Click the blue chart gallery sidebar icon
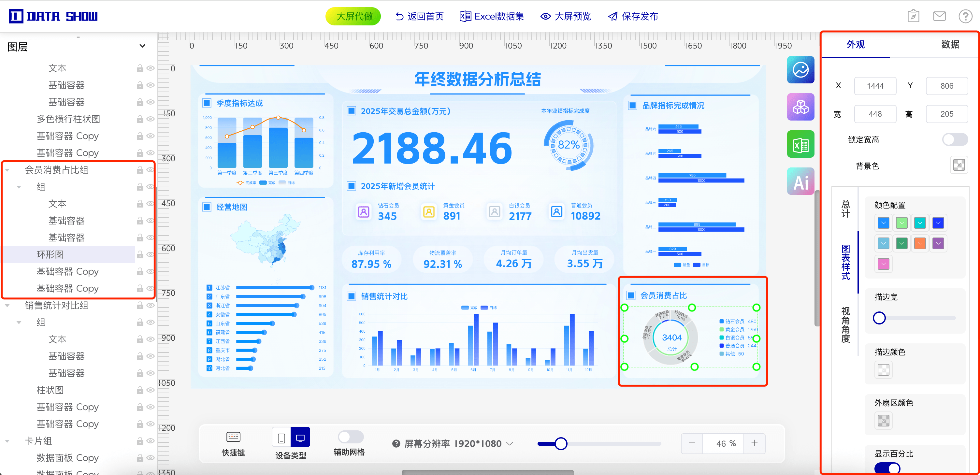 pos(800,70)
